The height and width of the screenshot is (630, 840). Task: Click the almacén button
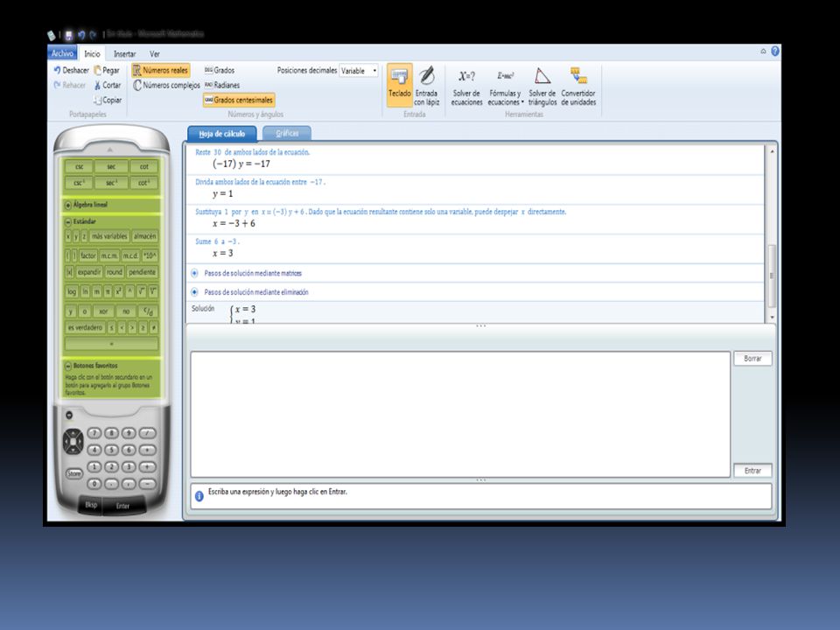(x=144, y=236)
